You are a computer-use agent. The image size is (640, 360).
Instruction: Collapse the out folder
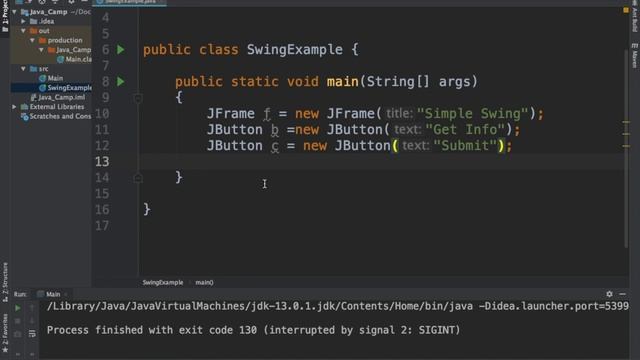click(24, 31)
